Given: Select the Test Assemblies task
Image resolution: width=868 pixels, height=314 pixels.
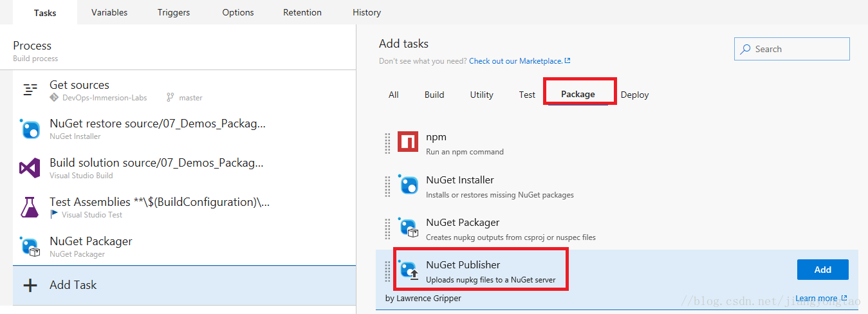Looking at the screenshot, I should pos(184,207).
